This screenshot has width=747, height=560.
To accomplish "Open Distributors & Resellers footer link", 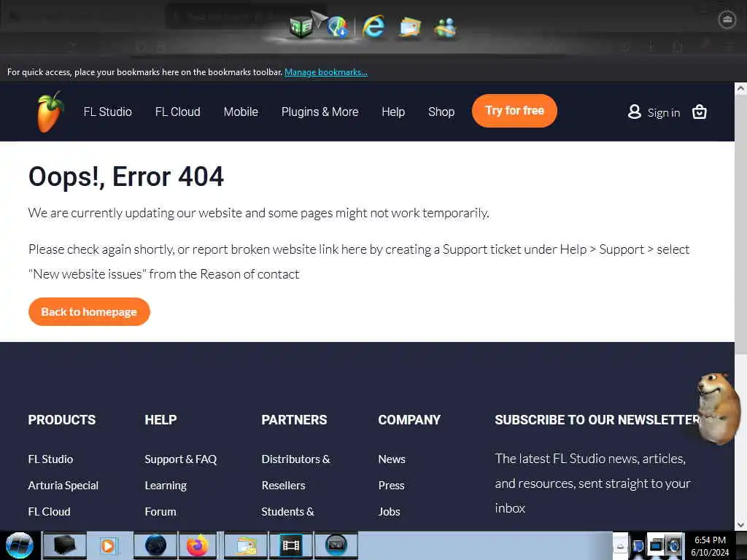I will (296, 472).
